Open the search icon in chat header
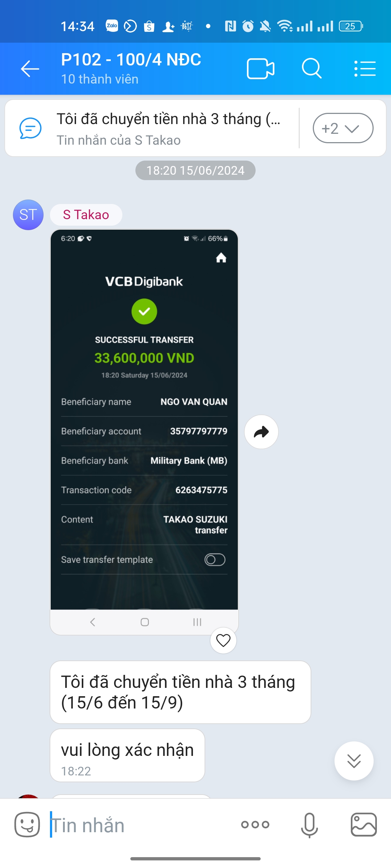391x868 pixels. pyautogui.click(x=312, y=68)
